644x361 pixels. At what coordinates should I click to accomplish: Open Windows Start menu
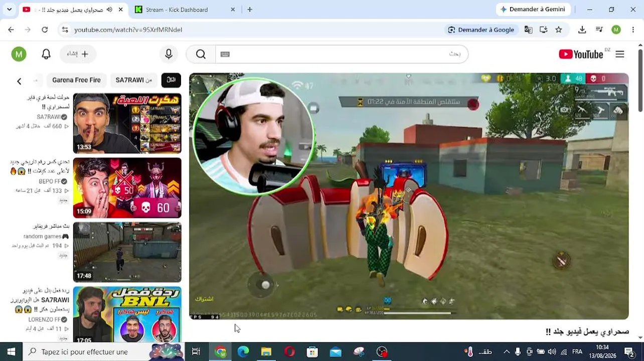tap(11, 351)
